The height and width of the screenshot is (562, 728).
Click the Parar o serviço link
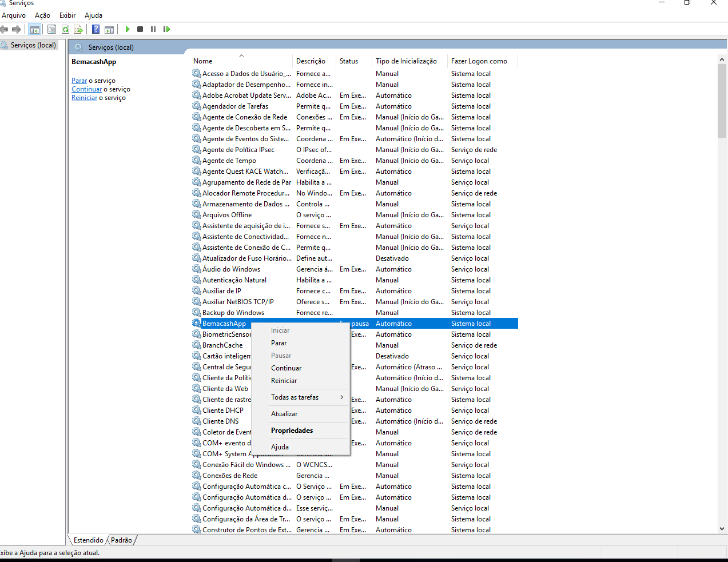(79, 81)
